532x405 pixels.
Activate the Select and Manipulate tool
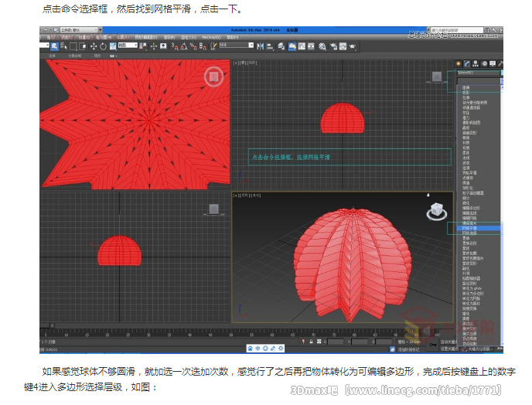point(154,46)
